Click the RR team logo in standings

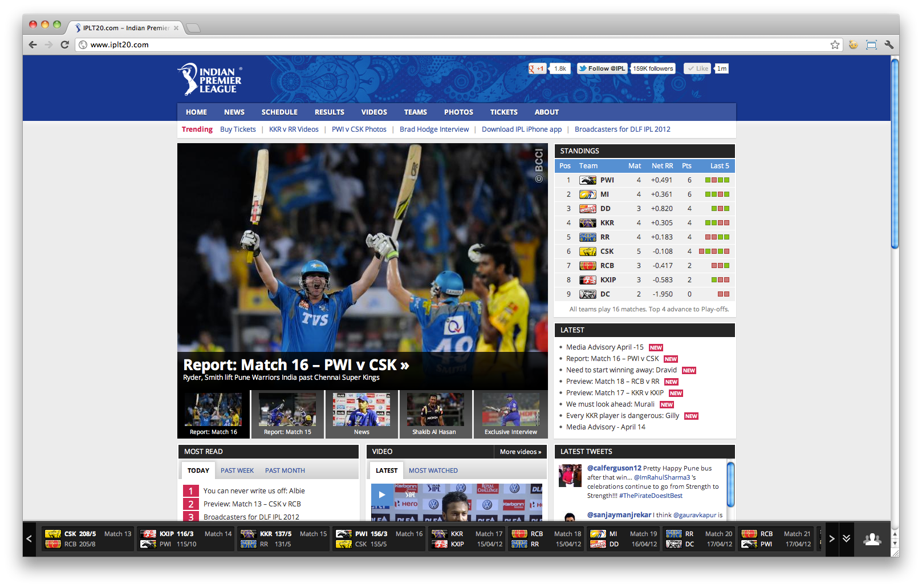point(588,237)
